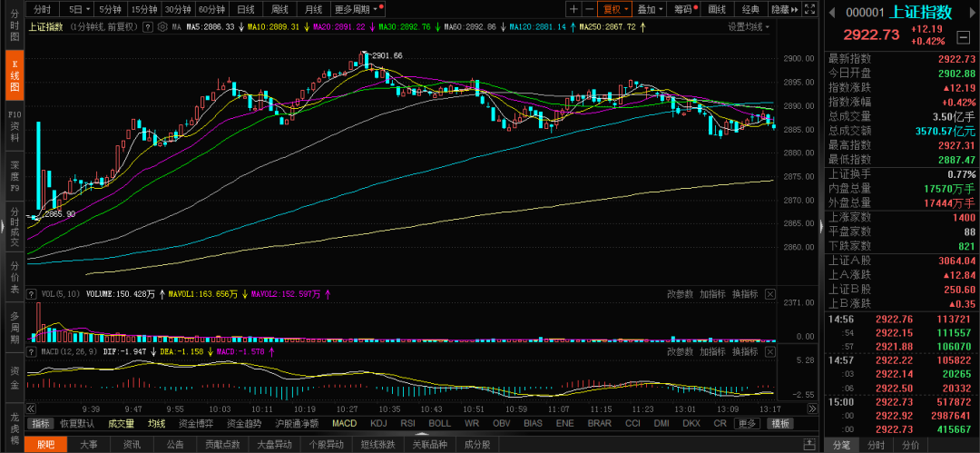Open 叠加 overlay dropdown
Viewport: 980px width, 453px height.
(650, 9)
